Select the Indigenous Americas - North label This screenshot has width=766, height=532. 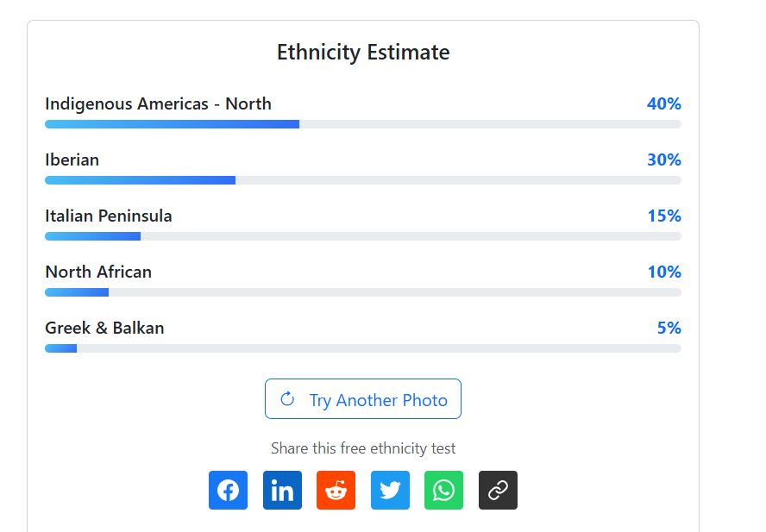(158, 104)
